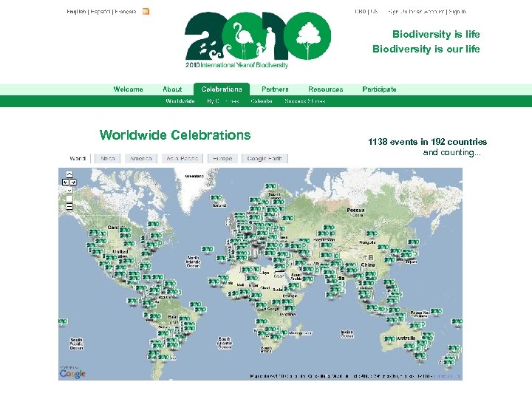Viewport: 532px width, 399px height.
Task: Open the About menu
Action: (x=172, y=89)
